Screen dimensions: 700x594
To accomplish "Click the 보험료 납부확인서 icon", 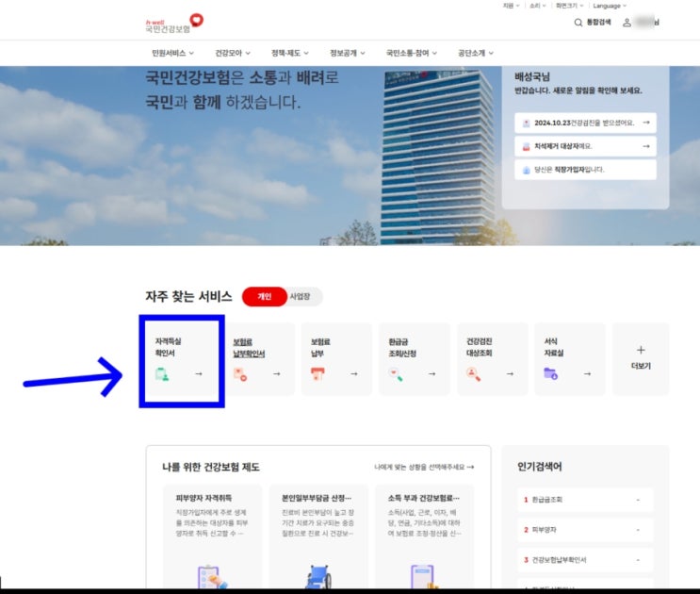I will pyautogui.click(x=240, y=374).
